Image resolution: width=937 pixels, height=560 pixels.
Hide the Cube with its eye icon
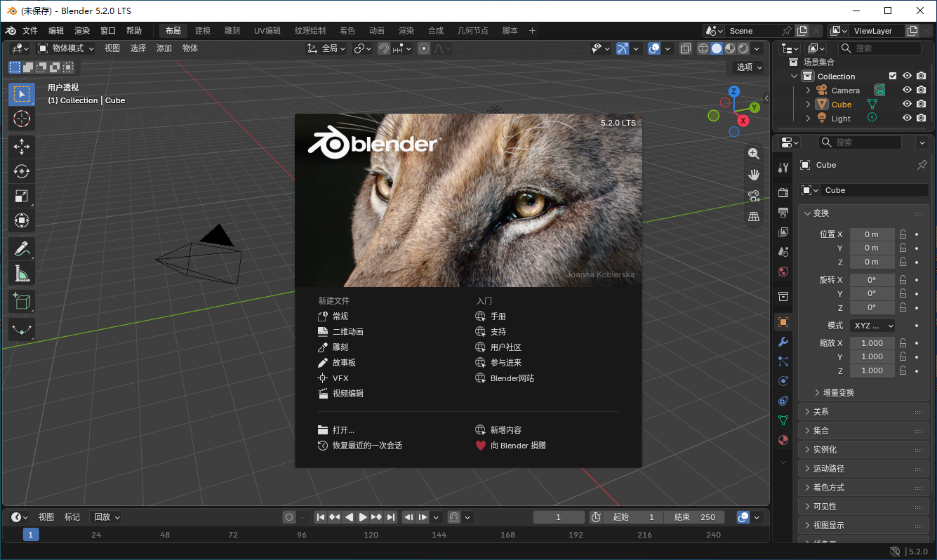907,104
